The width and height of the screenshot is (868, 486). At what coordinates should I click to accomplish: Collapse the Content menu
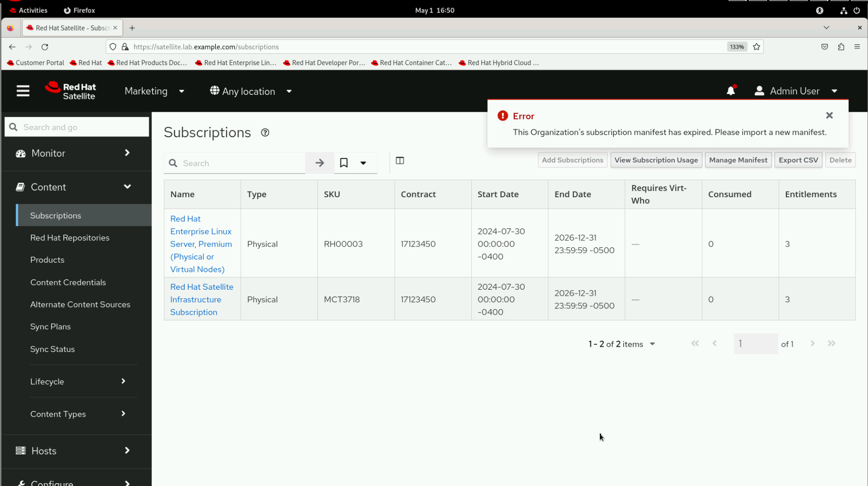[x=77, y=187]
